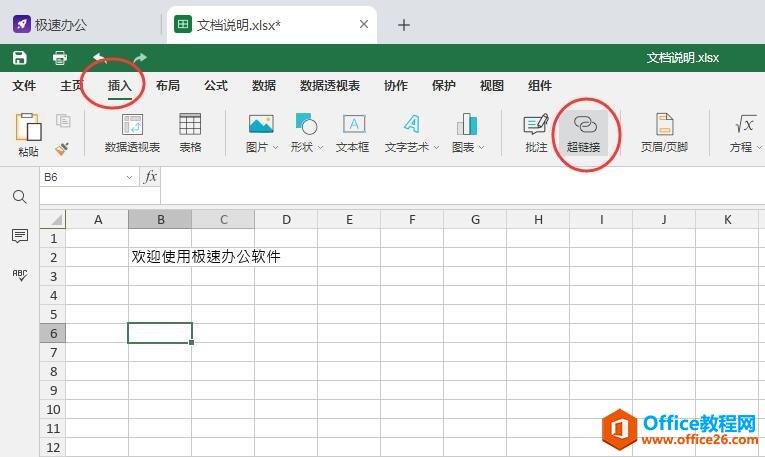The image size is (765, 457).
Task: Click the selected cell B6
Action: (x=160, y=333)
